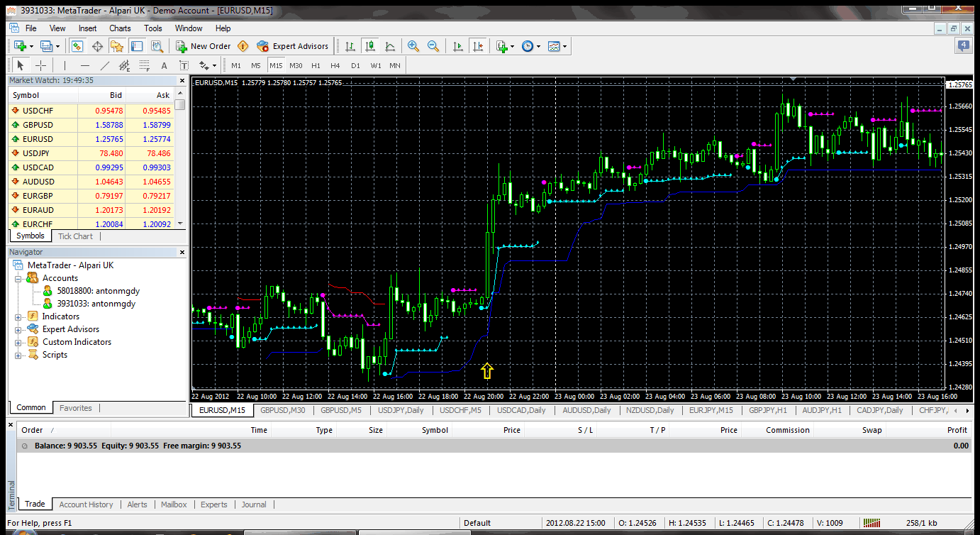Expand the Arrows tool dropdown arrow
Viewport: 980px width, 535px height.
(x=215, y=65)
